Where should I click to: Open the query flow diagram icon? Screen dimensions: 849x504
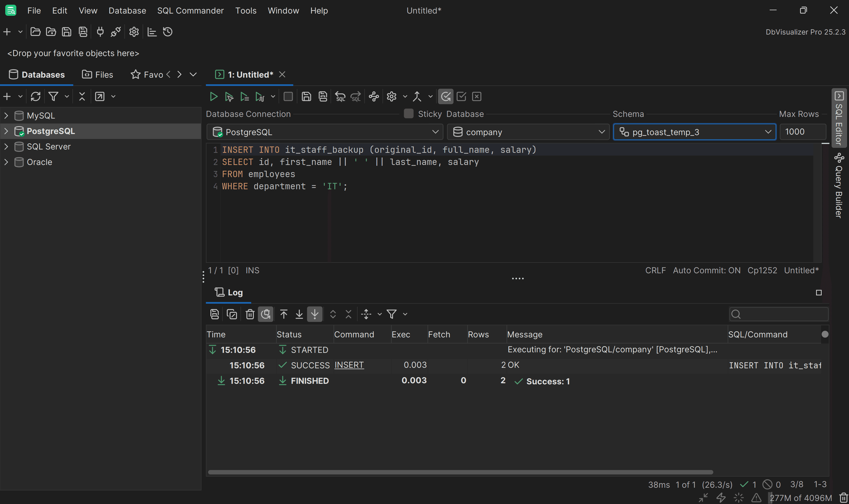pyautogui.click(x=374, y=97)
